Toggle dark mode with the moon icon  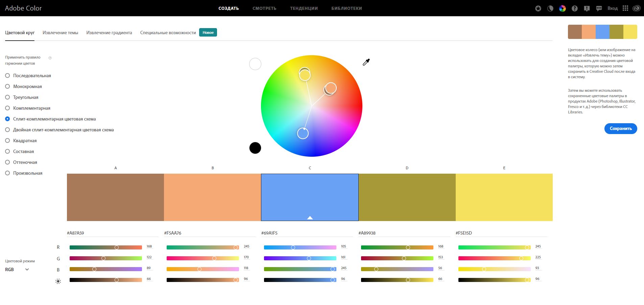click(x=550, y=8)
